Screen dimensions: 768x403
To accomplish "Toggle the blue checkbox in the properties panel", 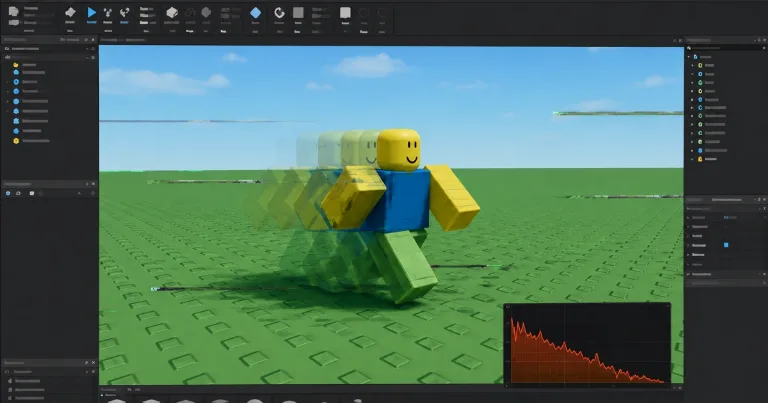I will 726,245.
